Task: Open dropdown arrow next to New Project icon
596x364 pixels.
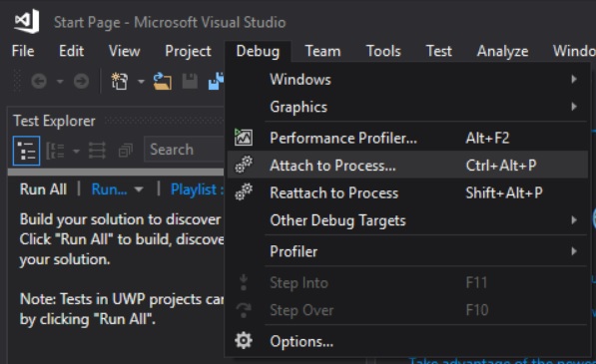Action: click(x=141, y=81)
